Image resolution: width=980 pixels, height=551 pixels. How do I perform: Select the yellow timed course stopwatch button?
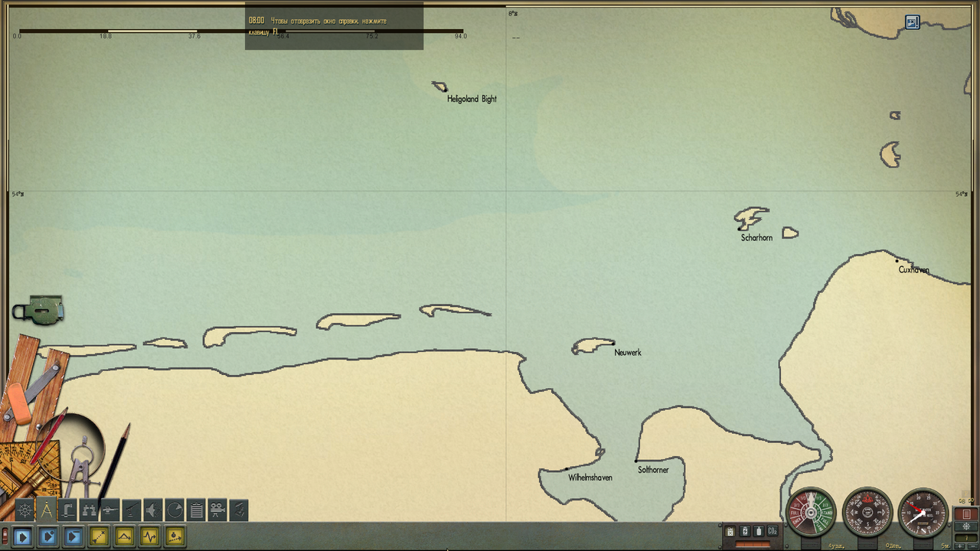tap(175, 536)
